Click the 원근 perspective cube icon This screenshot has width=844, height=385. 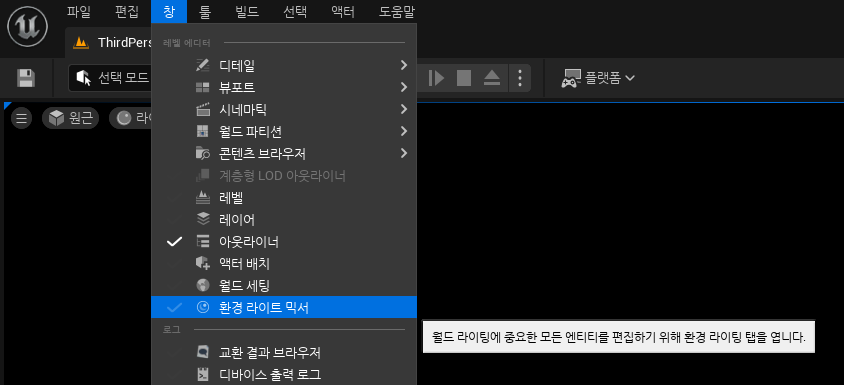[57, 118]
